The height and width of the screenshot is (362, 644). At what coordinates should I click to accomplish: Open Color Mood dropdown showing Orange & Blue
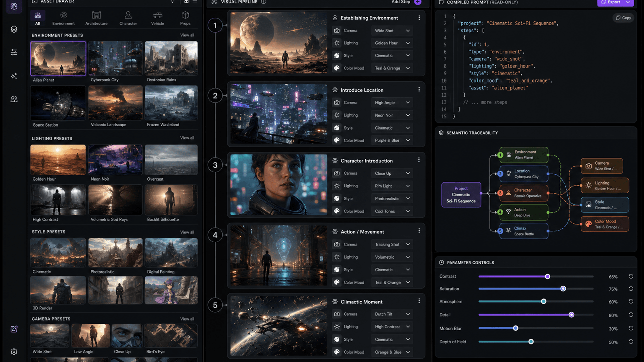tap(392, 352)
